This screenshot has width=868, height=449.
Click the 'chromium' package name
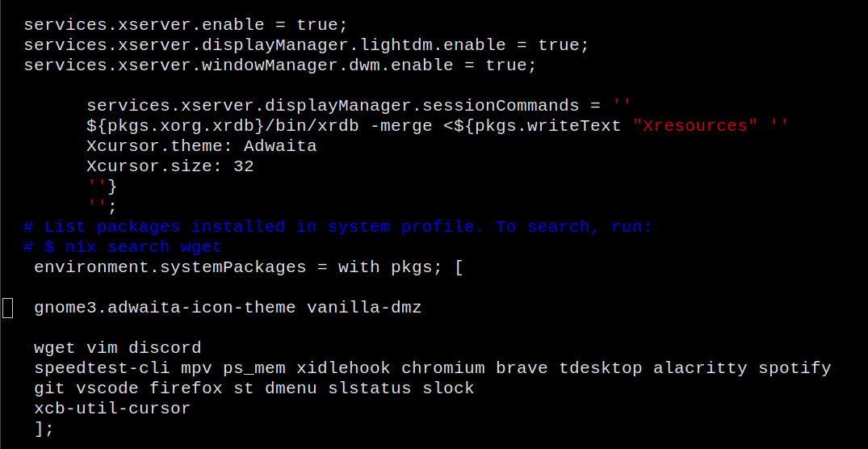pos(442,368)
